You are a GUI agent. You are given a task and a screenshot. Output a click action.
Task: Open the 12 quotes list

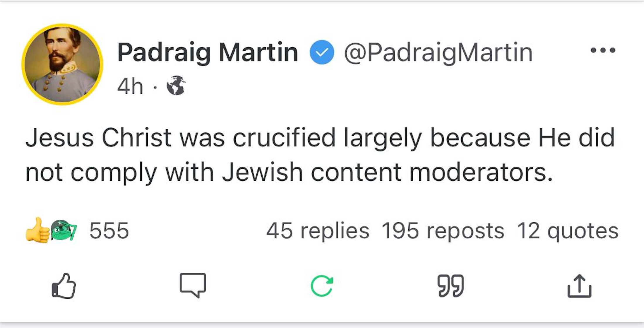coord(568,231)
